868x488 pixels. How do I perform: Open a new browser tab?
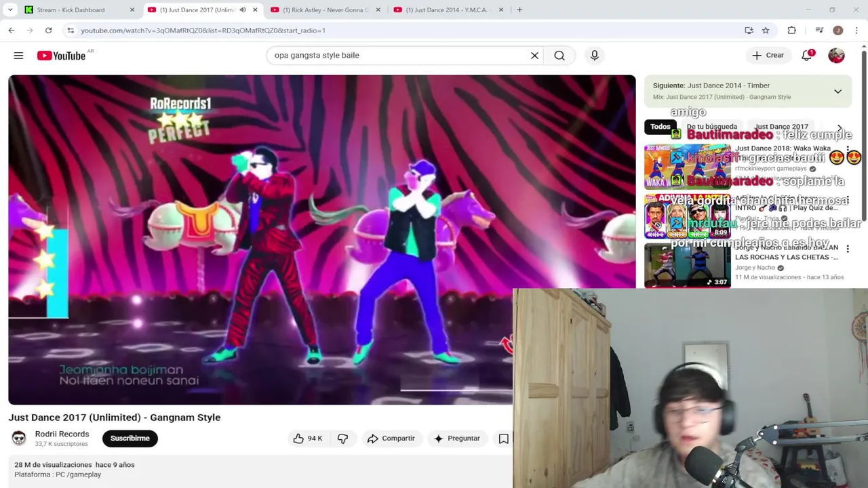click(x=519, y=9)
